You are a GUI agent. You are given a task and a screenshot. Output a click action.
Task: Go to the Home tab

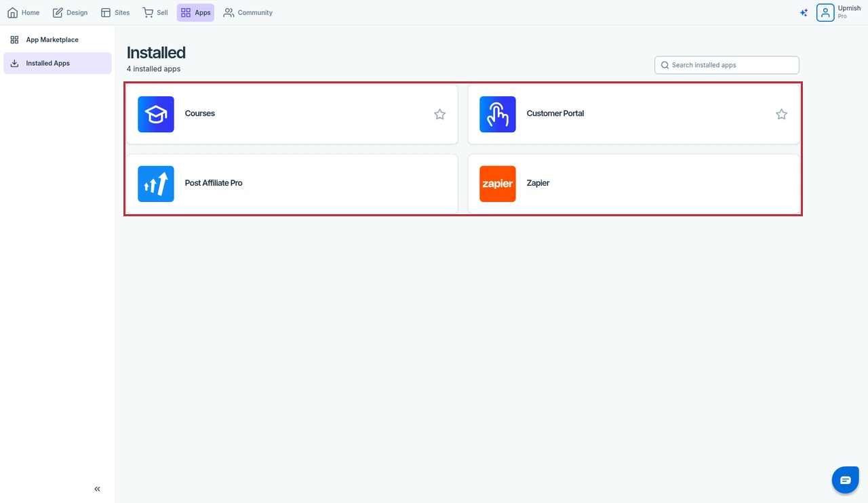(x=24, y=13)
